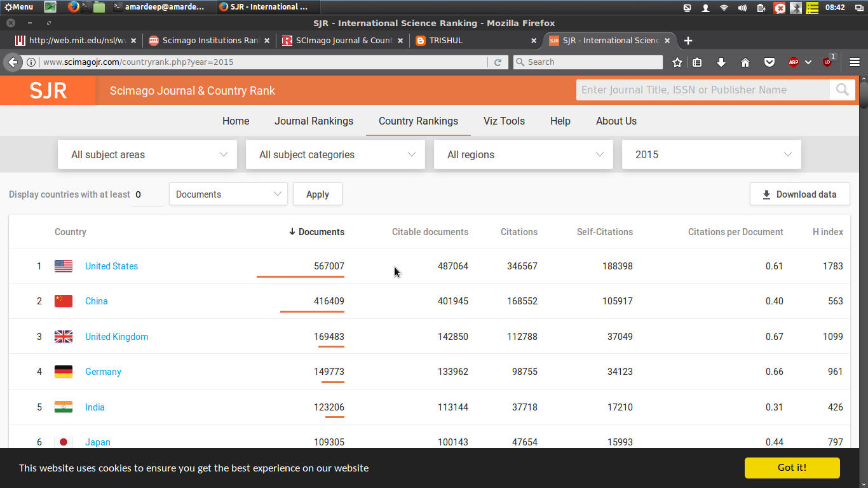868x488 pixels.
Task: Bookmark this page with the star icon
Action: (x=677, y=62)
